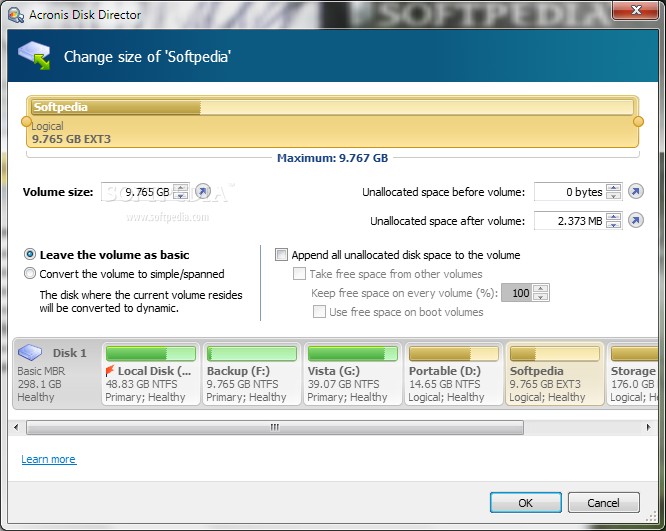Increase unallocated space after volume spinner
666x531 pixels.
[x=613, y=217]
